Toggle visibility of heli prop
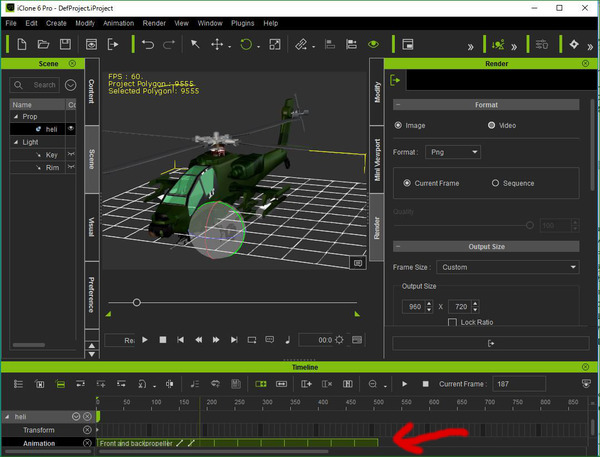This screenshot has width=600, height=457. [71, 129]
